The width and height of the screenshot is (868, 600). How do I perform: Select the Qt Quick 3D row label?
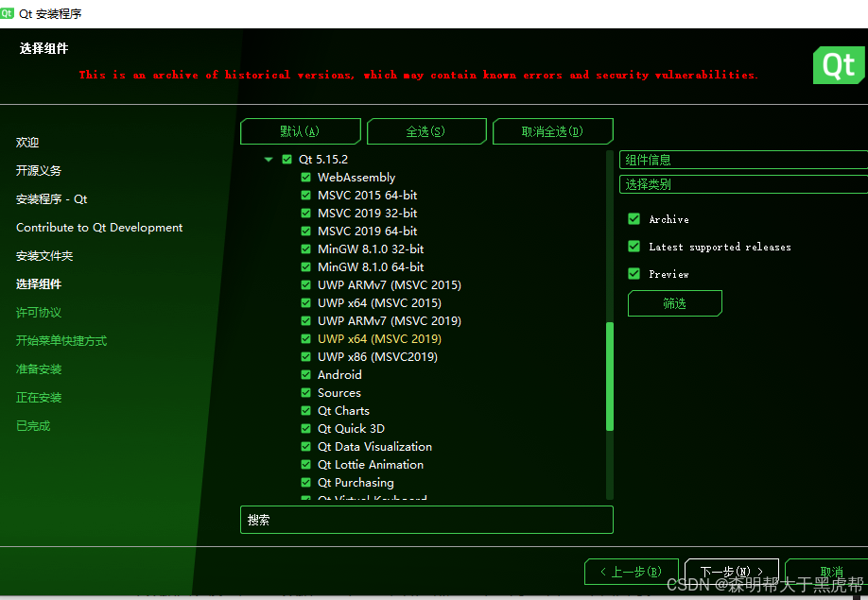pyautogui.click(x=351, y=429)
